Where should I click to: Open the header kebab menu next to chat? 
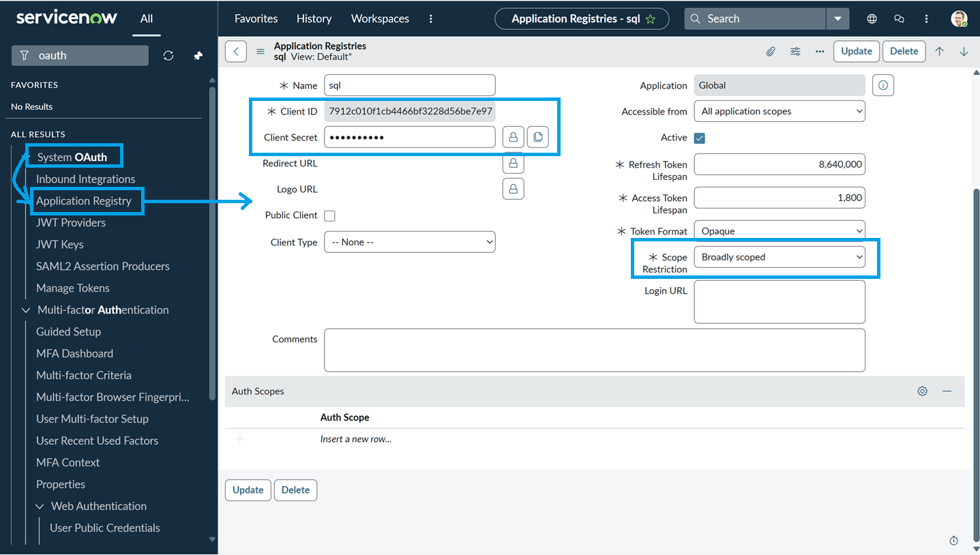(x=926, y=19)
